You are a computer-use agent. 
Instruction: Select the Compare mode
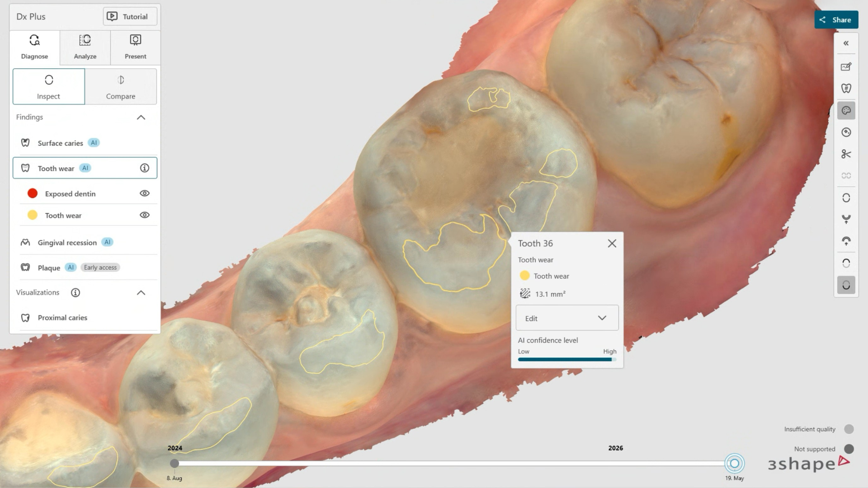pyautogui.click(x=121, y=86)
